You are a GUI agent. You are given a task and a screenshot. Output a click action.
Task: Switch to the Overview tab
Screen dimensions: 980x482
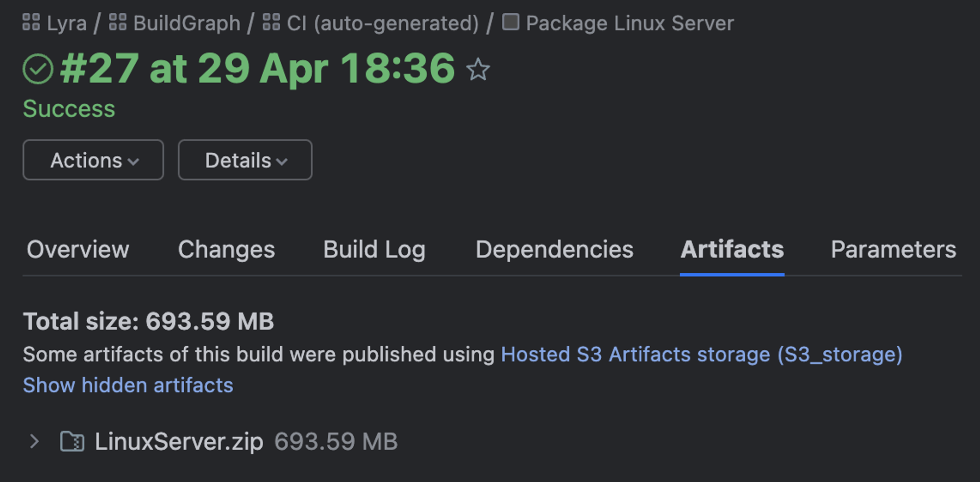[x=78, y=250]
